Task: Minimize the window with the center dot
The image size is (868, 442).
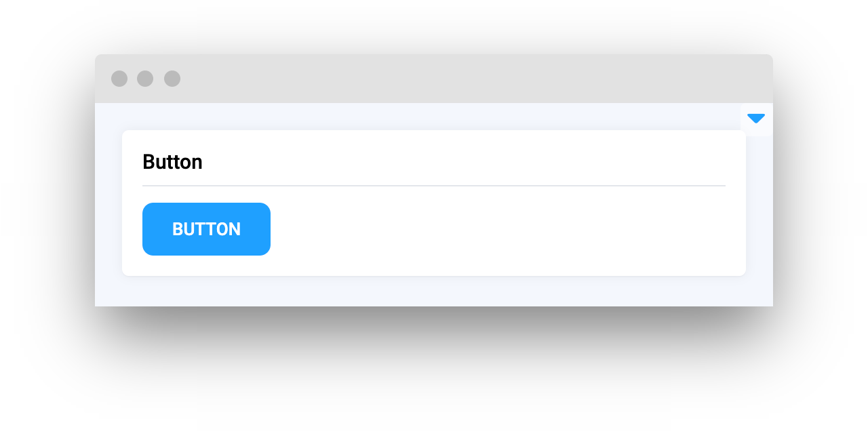Action: point(145,79)
